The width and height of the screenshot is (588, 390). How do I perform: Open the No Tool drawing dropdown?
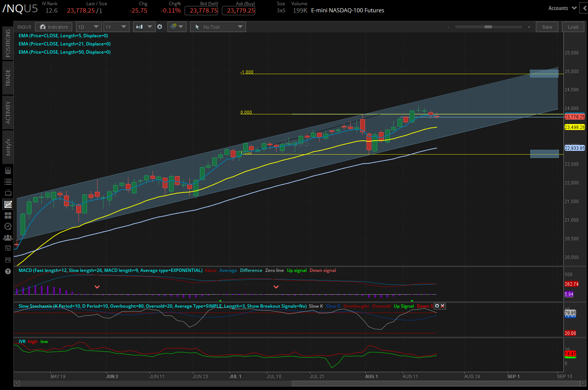click(218, 27)
